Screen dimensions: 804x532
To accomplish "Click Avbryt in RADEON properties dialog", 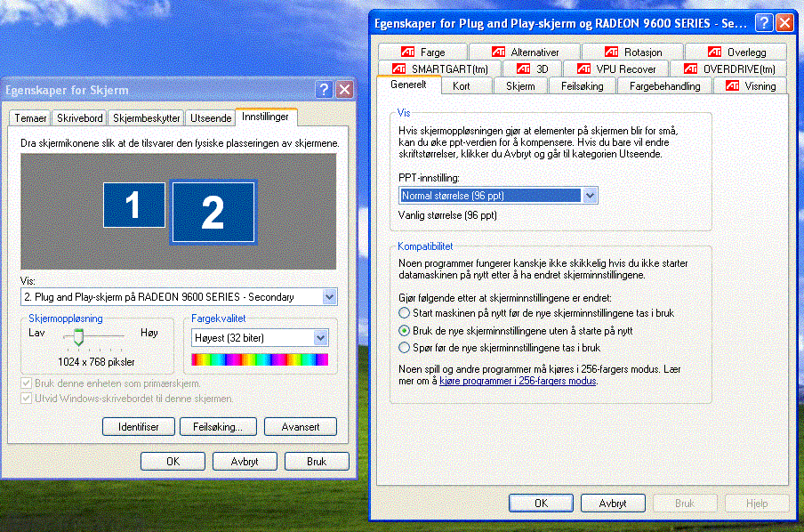I will [613, 504].
